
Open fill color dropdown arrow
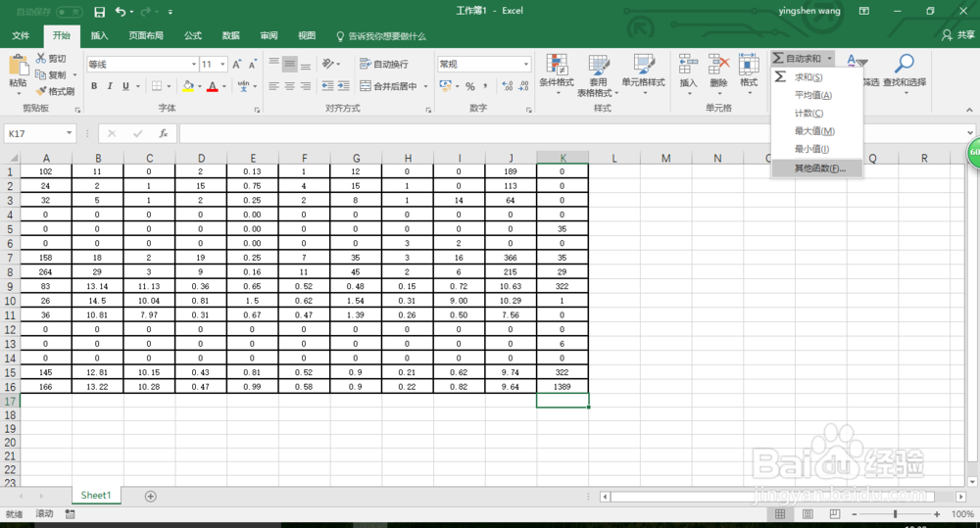pos(199,86)
